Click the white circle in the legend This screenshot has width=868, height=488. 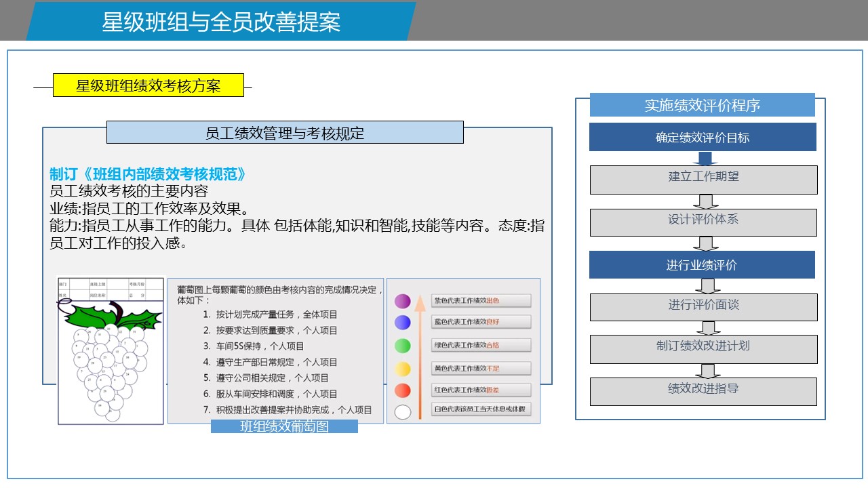coord(403,411)
